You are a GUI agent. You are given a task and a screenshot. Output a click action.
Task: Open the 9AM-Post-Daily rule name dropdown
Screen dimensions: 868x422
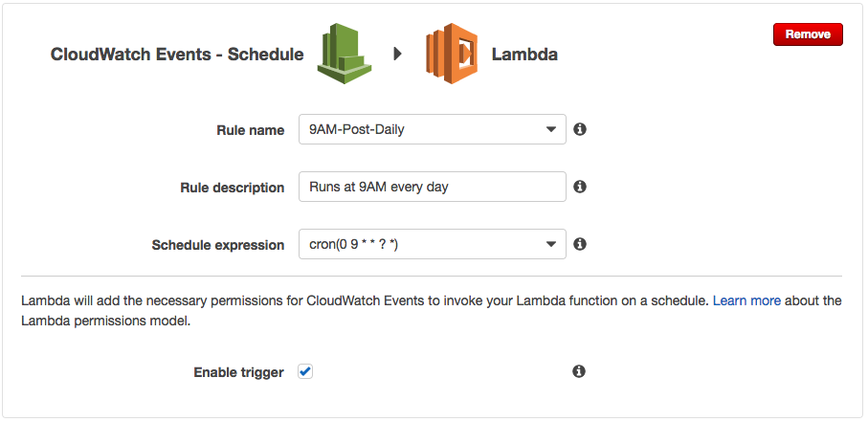421,129
